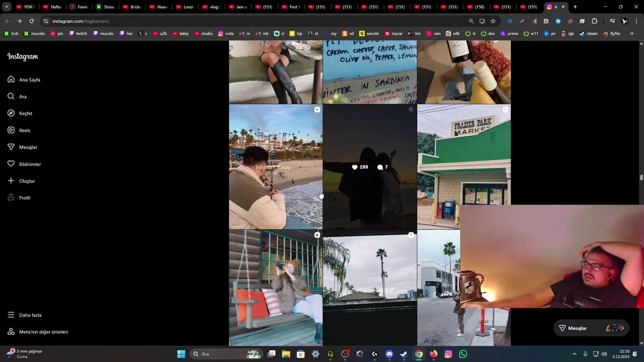The width and height of the screenshot is (644, 362).
Task: Open Steam from the taskbar
Action: pyautogui.click(x=404, y=354)
